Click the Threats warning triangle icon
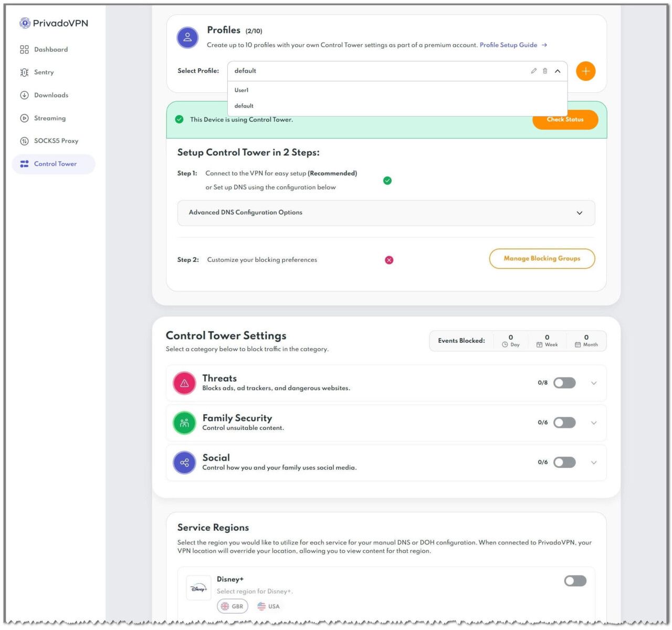The width and height of the screenshot is (672, 630). (184, 383)
